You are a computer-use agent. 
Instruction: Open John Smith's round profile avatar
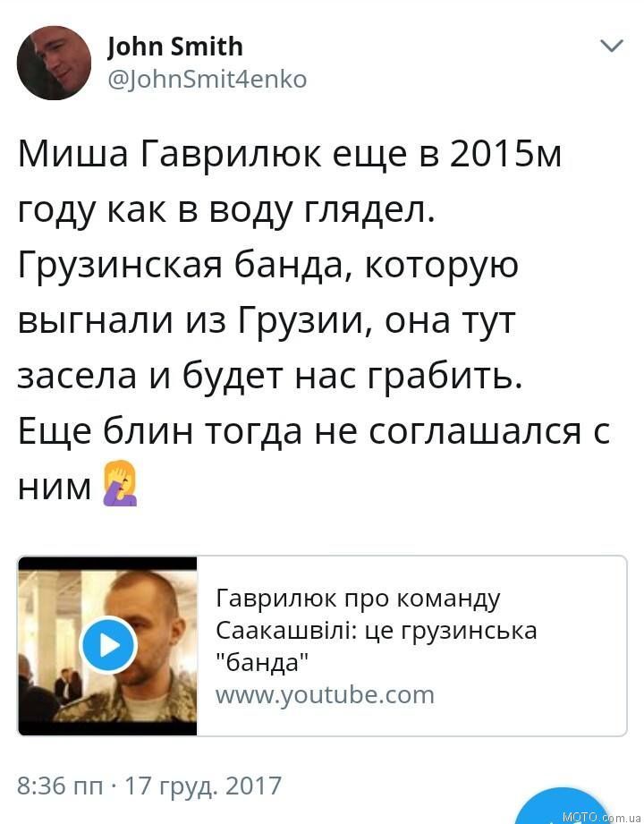click(54, 63)
